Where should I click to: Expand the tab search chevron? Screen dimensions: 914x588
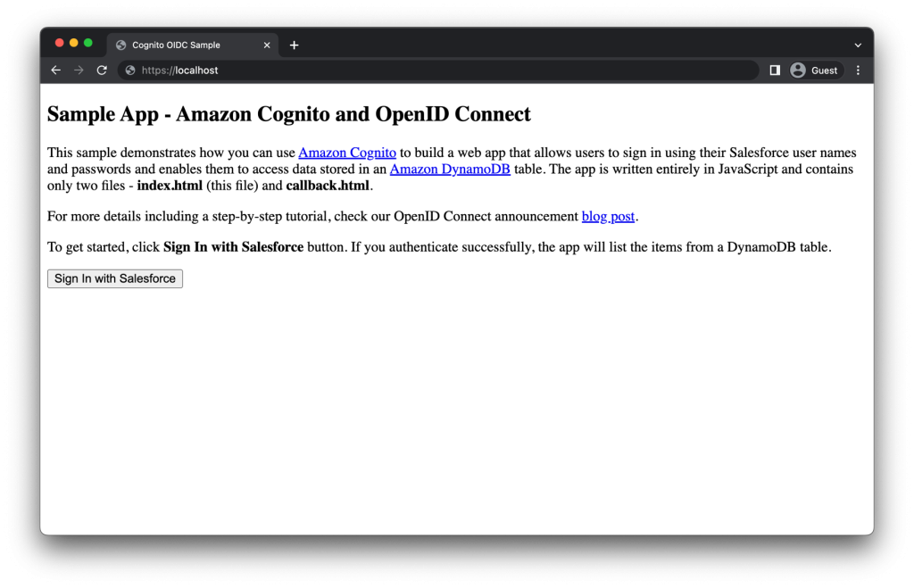(858, 45)
